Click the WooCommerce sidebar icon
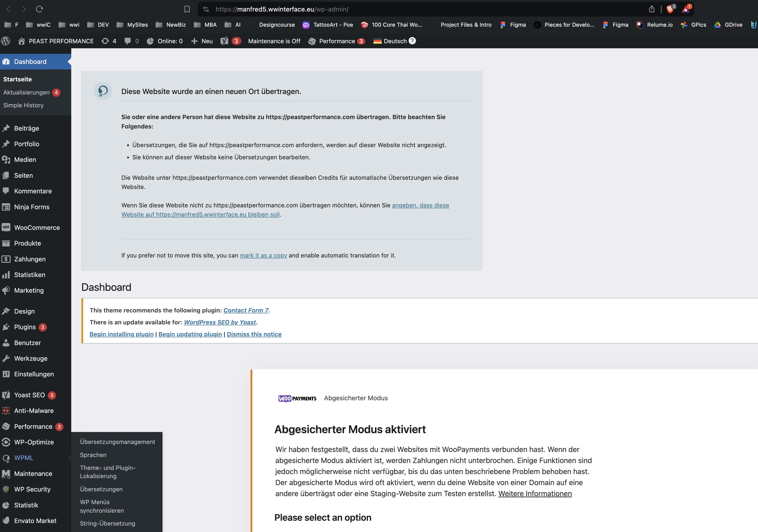 (6, 227)
